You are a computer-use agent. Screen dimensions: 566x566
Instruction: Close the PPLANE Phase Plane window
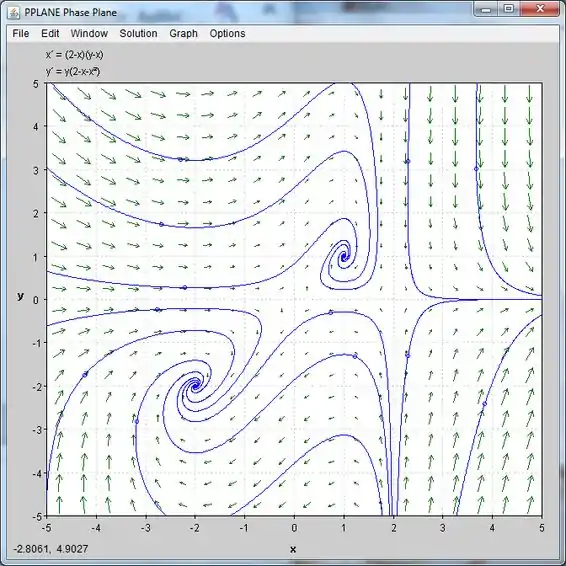[540, 9]
